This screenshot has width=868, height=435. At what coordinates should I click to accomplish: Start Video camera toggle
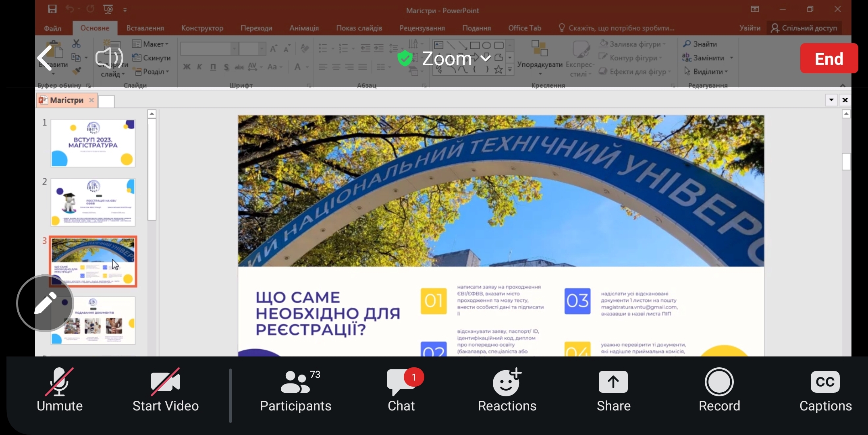point(165,391)
